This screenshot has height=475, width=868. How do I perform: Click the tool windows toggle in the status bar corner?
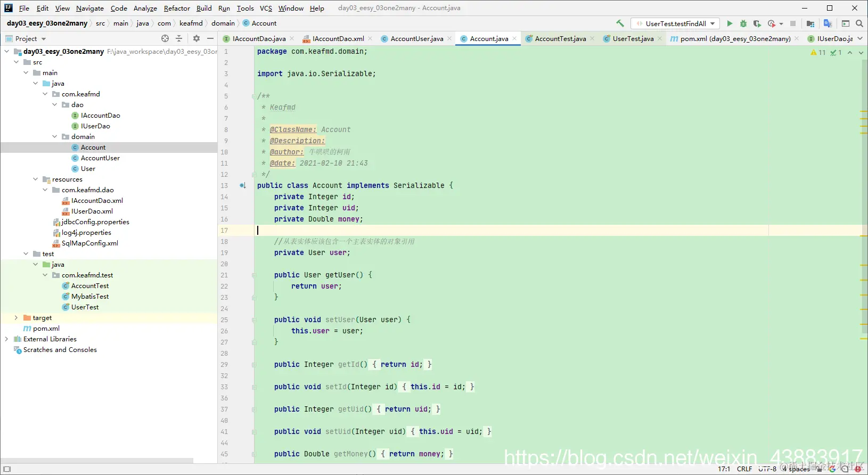7,469
